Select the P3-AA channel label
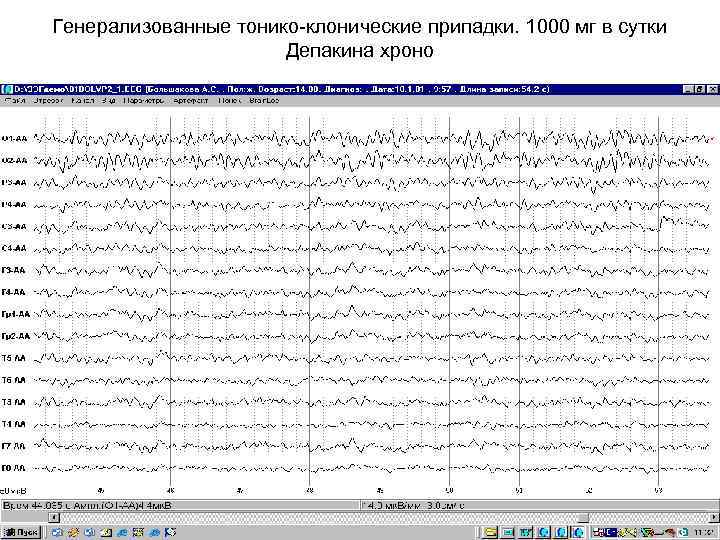 pos(14,183)
